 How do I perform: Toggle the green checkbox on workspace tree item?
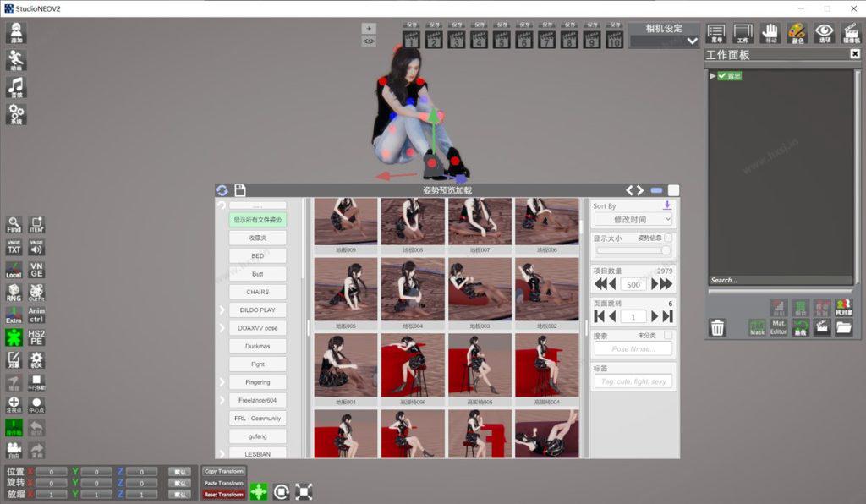[723, 76]
